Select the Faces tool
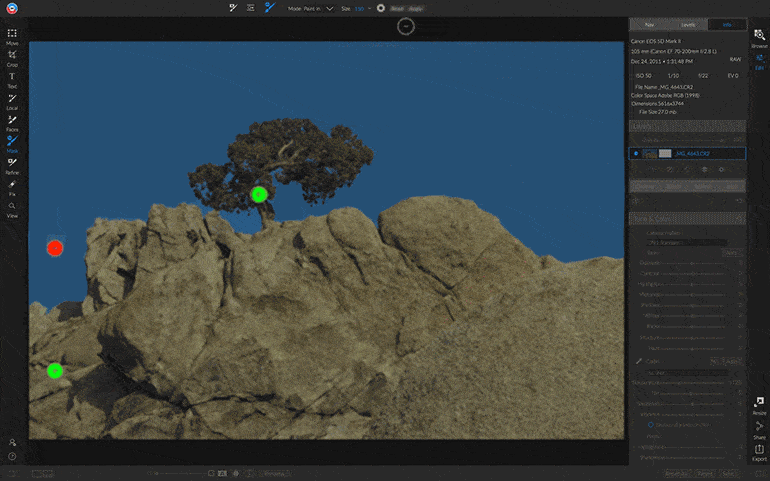Screen dimensions: 770x481 pos(12,123)
